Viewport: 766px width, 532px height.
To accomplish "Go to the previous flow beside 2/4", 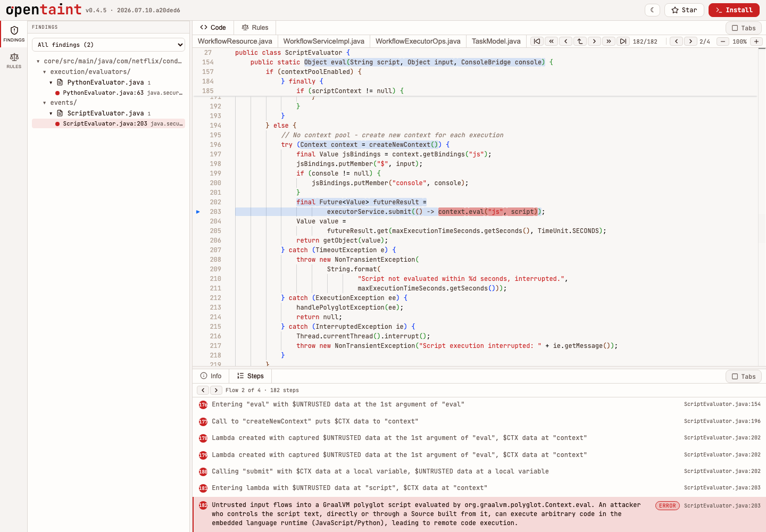I will click(676, 41).
